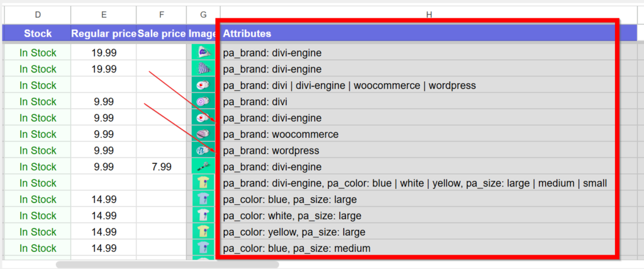Viewport: 644px width, 269px height.
Task: Select the 'pa_brand: woocommerce' cell
Action: click(x=428, y=134)
